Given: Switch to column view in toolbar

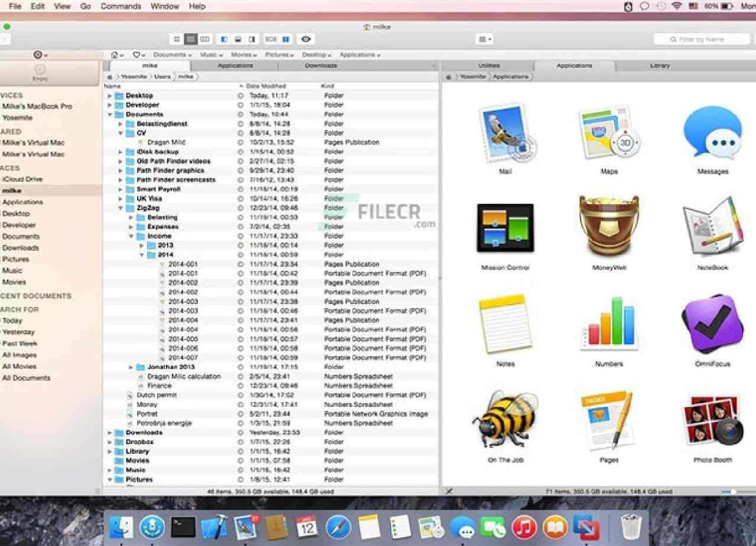Looking at the screenshot, I should pyautogui.click(x=205, y=39).
